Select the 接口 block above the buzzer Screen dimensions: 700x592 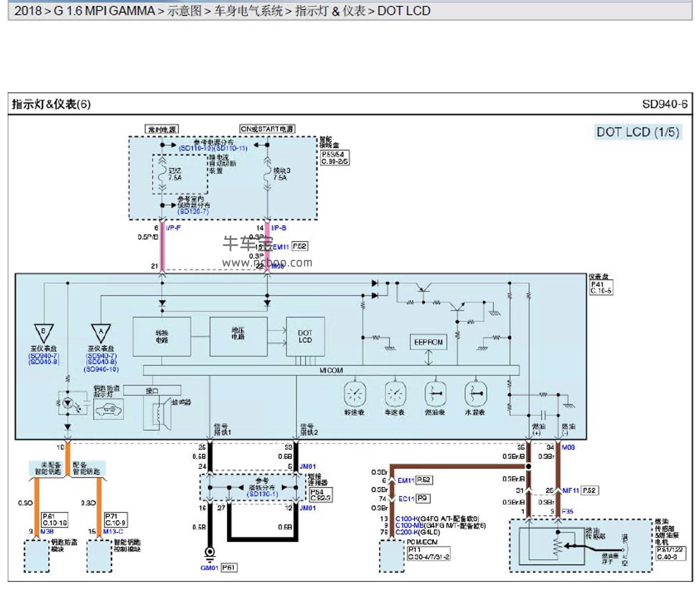[152, 390]
